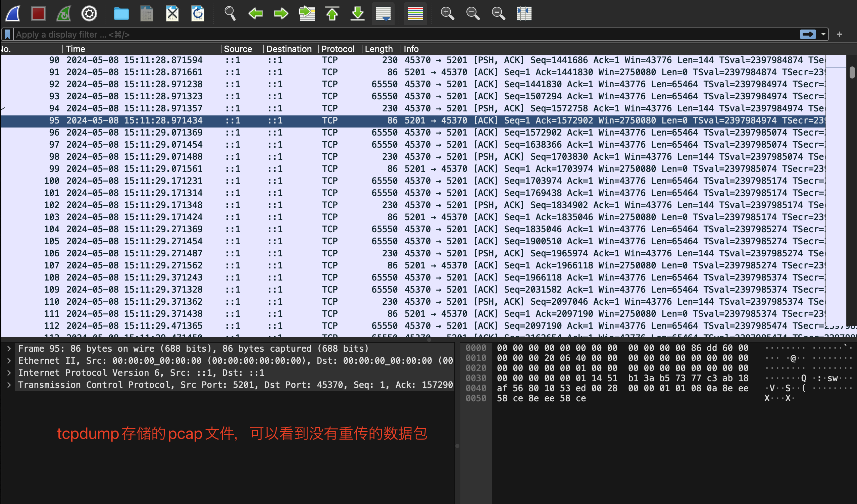
Task: Go forward in packet history arrow
Action: tap(281, 14)
